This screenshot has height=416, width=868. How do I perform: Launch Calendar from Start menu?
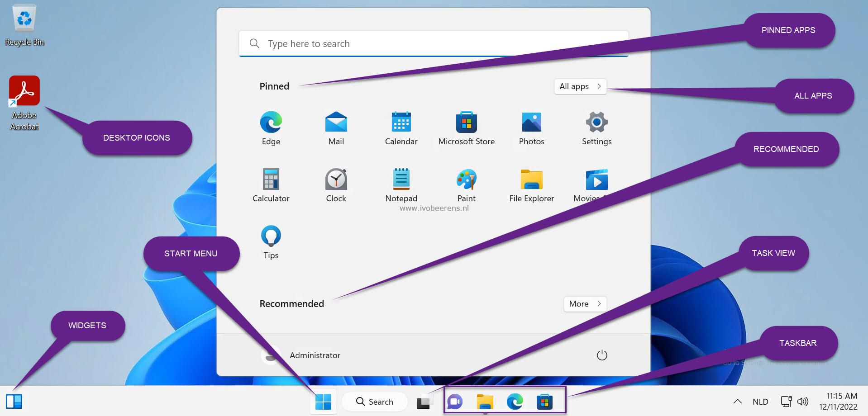pyautogui.click(x=401, y=128)
